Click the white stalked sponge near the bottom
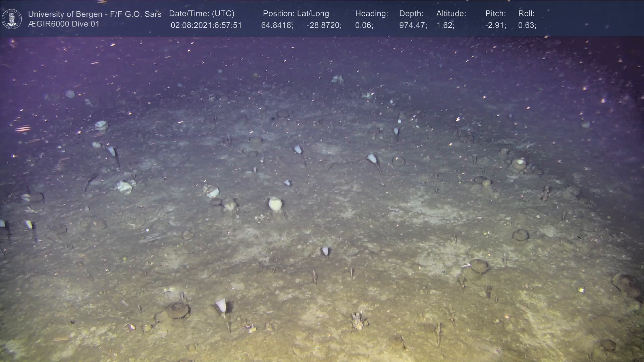644x362 pixels. click(221, 305)
